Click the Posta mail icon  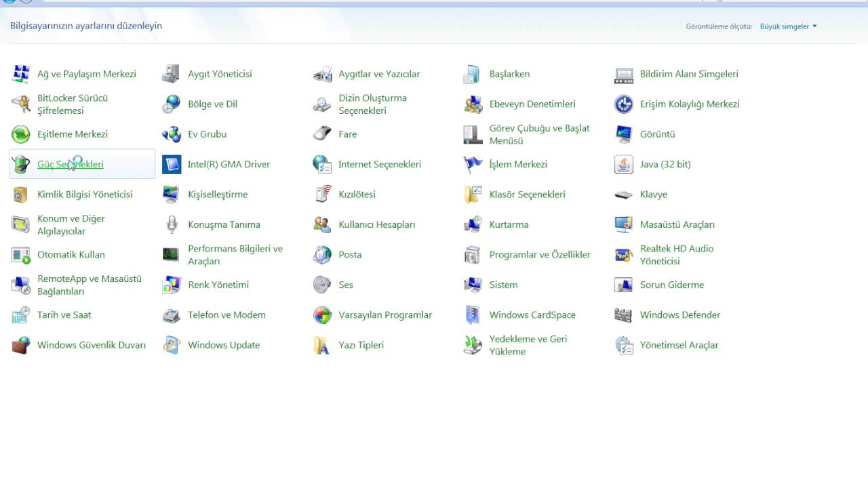pos(322,255)
